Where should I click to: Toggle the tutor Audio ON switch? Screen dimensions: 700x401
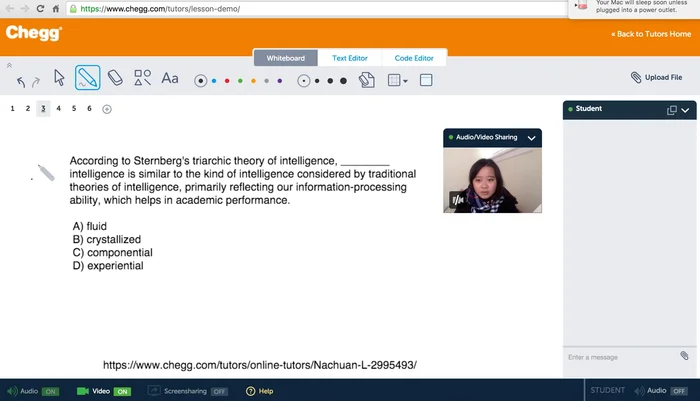pyautogui.click(x=49, y=391)
